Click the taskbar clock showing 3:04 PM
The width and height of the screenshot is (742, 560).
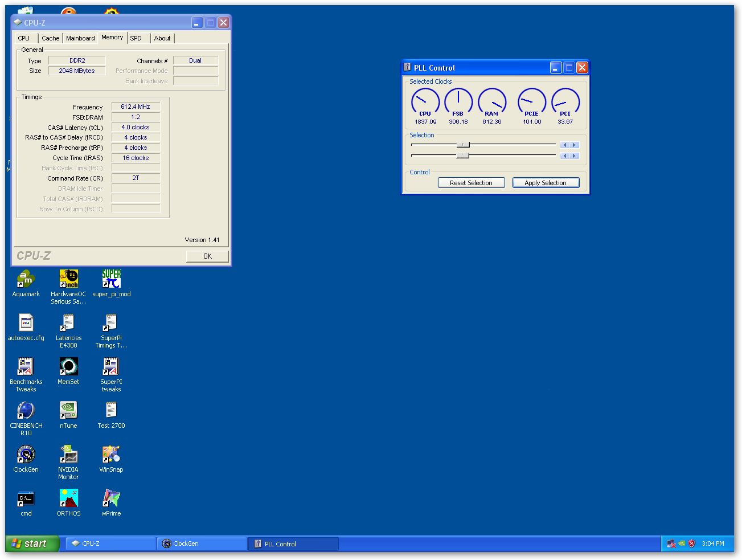[x=713, y=543]
